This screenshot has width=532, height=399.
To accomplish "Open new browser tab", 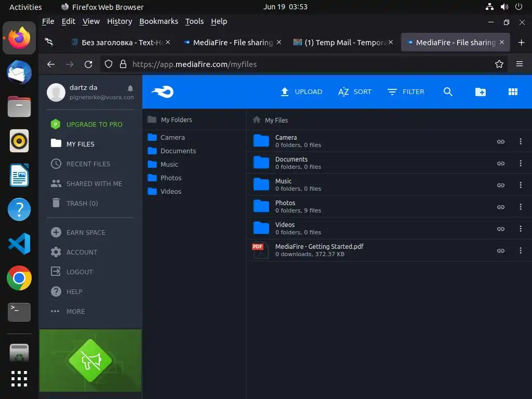I will tap(521, 43).
